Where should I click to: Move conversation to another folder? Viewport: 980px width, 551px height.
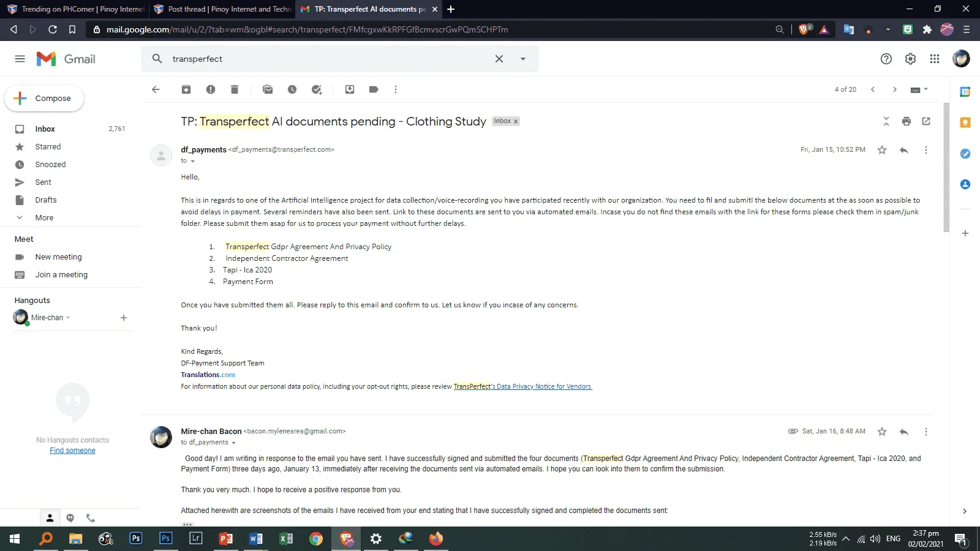350,89
